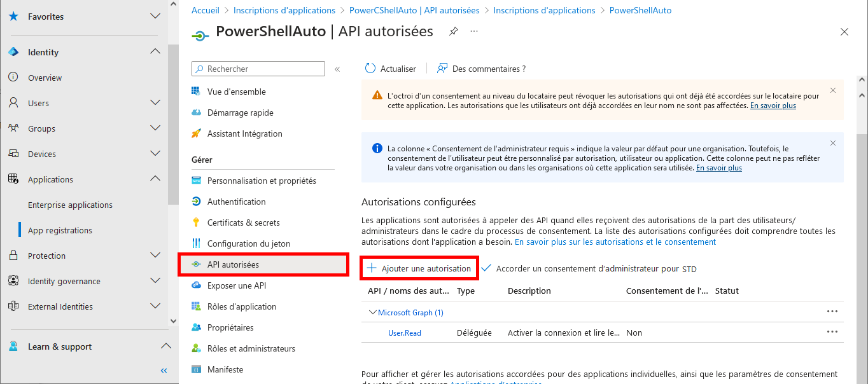The image size is (868, 384).
Task: Open row options ellipsis for User.Read
Action: coord(832,332)
